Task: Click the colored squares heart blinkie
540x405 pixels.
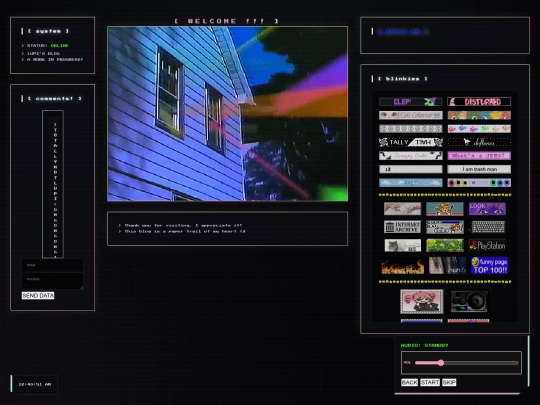Action: [x=479, y=183]
